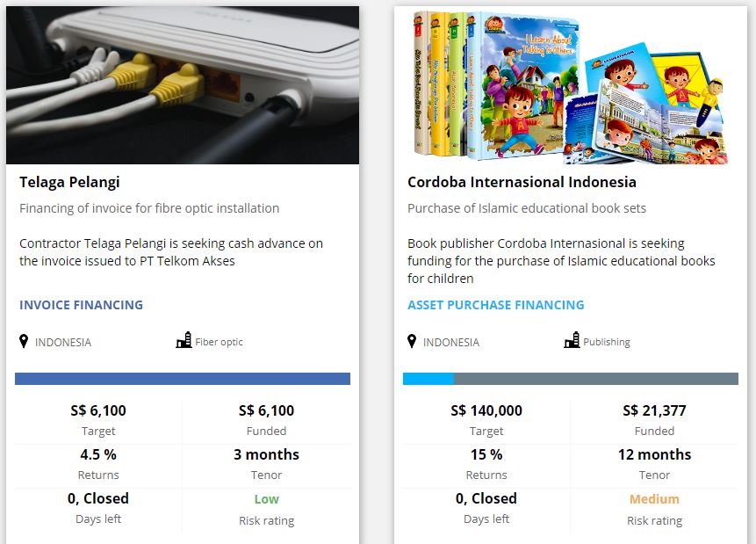Open the Telaga Pelangi campaign title

coord(69,182)
